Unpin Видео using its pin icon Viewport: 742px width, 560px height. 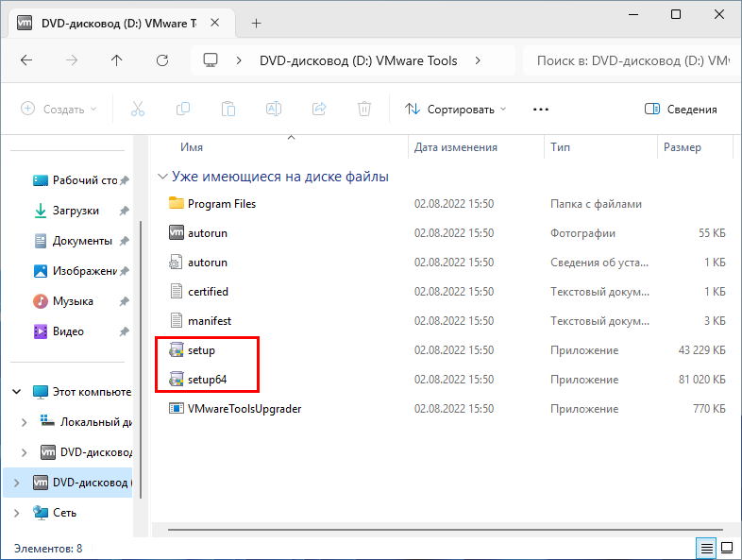click(x=124, y=331)
